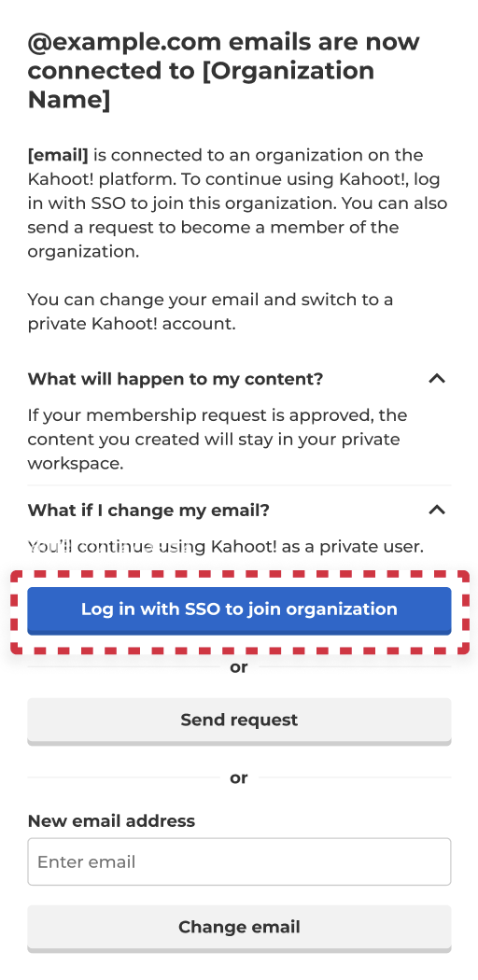Click the bold [email] placeholder text

pyautogui.click(x=58, y=155)
